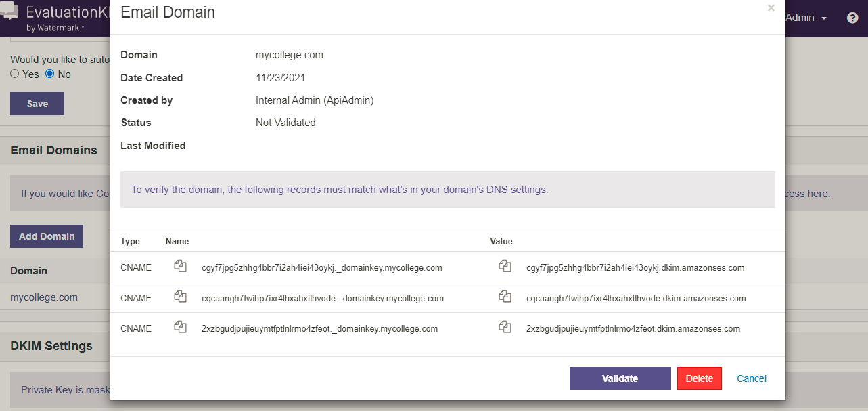This screenshot has height=411, width=868.
Task: Click the cqcaangh7twihp7ixr4lhxahxflhvode.dkim.amazonses.com value text
Action: pos(636,298)
